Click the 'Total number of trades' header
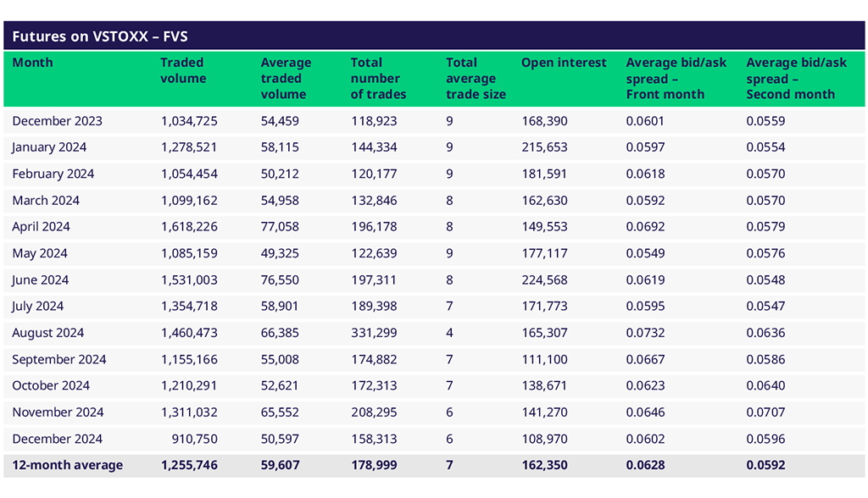The image size is (868, 498). click(378, 79)
